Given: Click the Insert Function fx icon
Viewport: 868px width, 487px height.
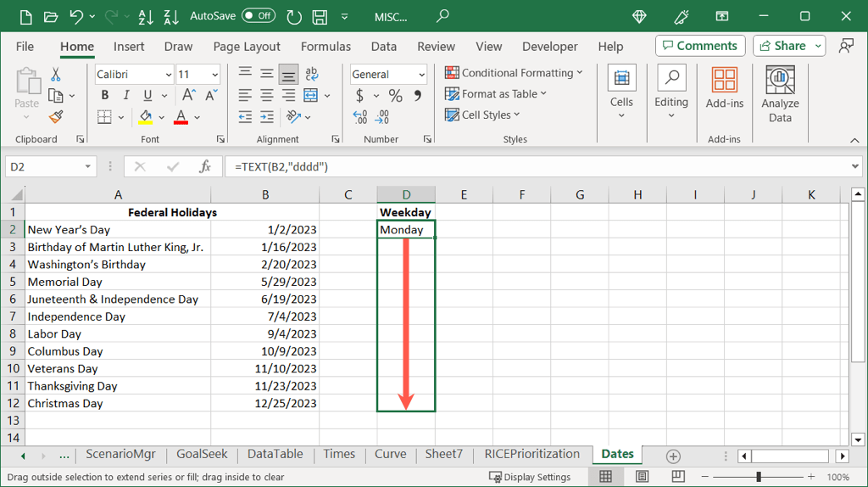Looking at the screenshot, I should pyautogui.click(x=204, y=167).
